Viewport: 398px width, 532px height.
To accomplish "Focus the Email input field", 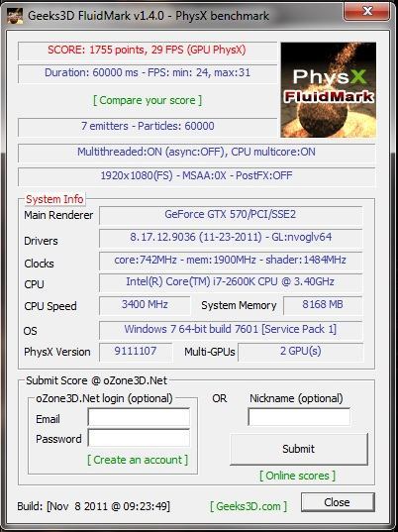I will click(139, 417).
